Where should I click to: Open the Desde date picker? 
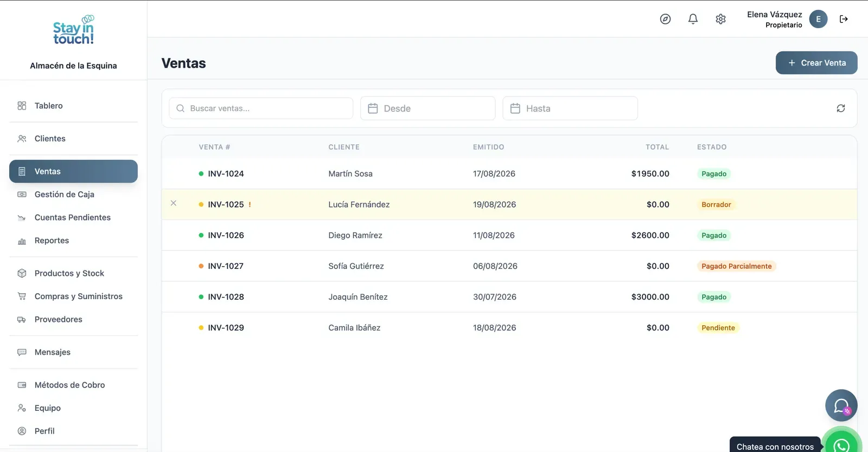[428, 108]
